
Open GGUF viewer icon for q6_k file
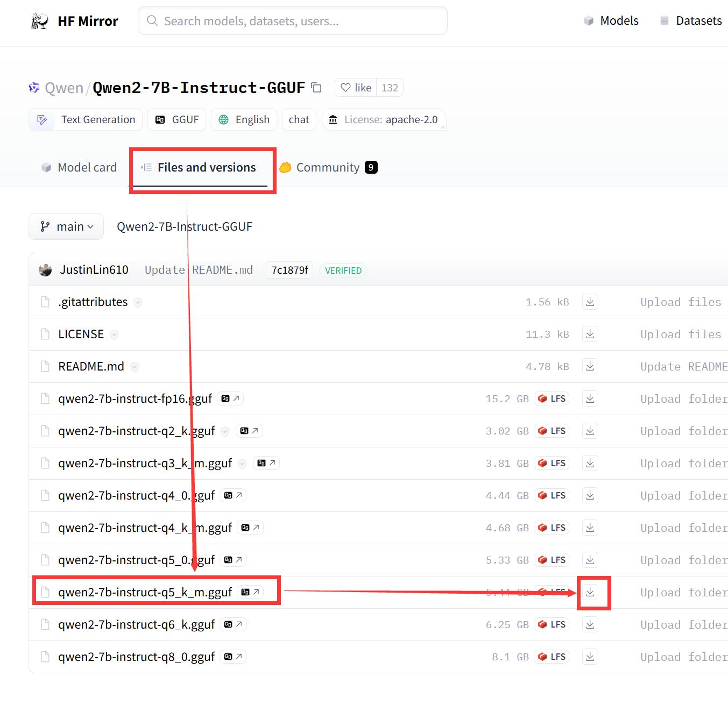(233, 624)
